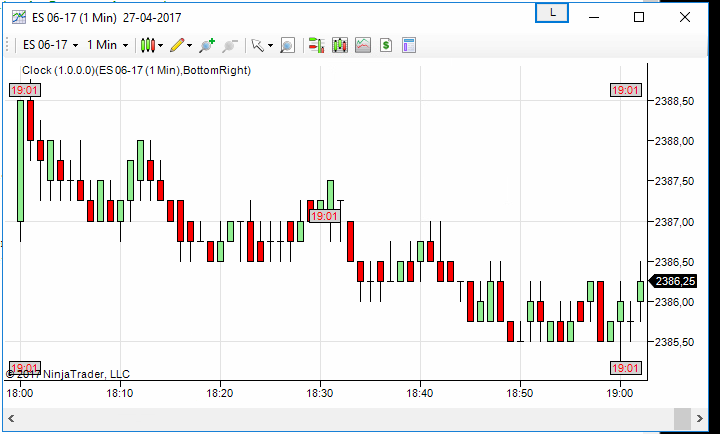Open the 1 Min interval dropdown
Viewport: 720px width, 434px height.
point(107,45)
